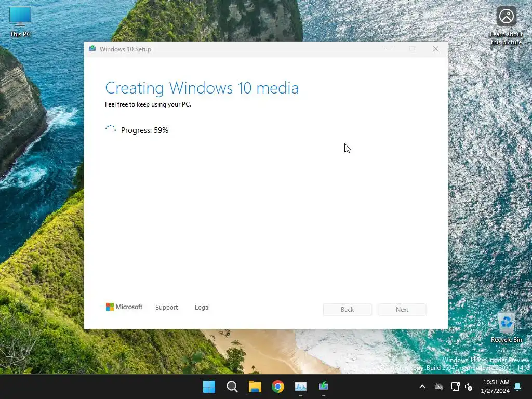Click the Feel free to keep using your PC text

[148, 104]
